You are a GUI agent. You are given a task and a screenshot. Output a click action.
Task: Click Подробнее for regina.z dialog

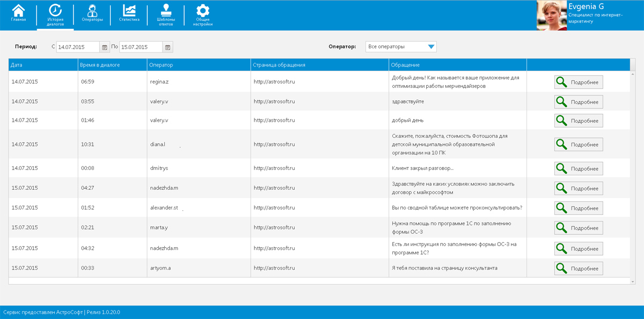pos(579,82)
